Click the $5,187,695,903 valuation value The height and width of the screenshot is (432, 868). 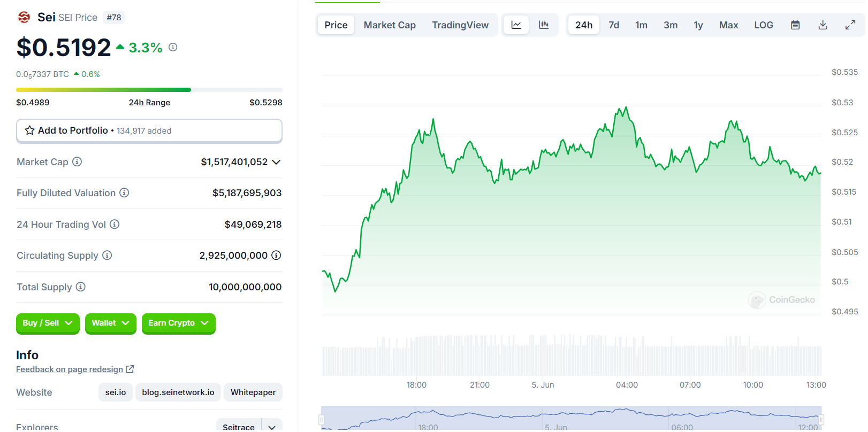(x=247, y=193)
